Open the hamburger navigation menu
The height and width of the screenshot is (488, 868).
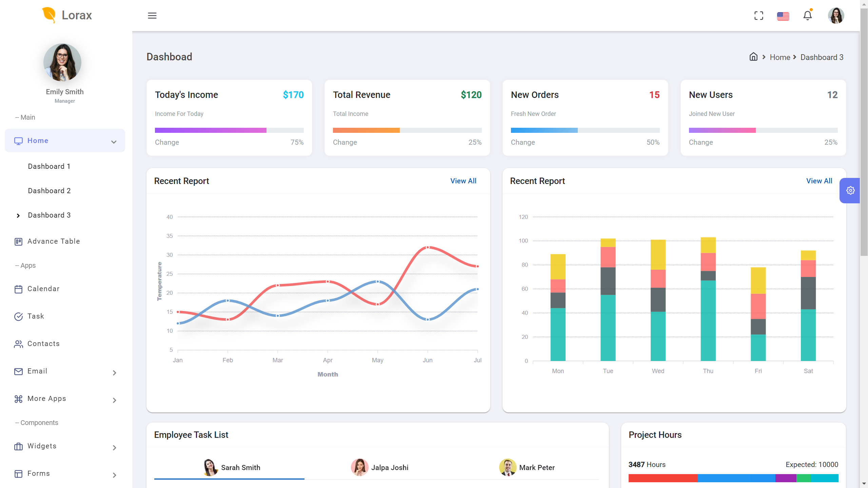[x=152, y=16]
